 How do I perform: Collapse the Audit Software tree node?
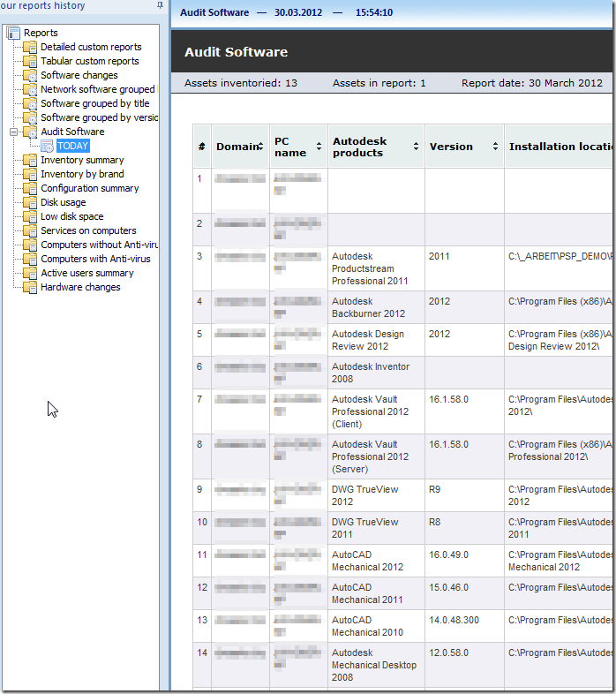14,132
